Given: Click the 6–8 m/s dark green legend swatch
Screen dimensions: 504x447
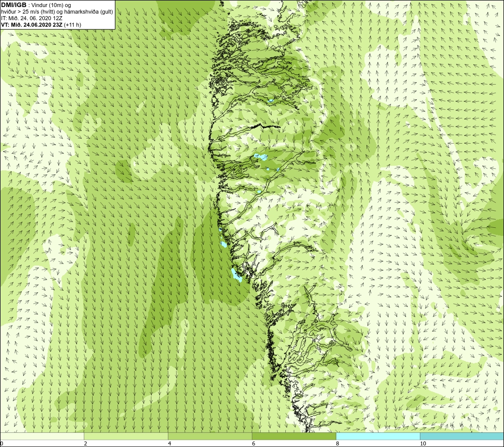Looking at the screenshot, I should (294, 436).
